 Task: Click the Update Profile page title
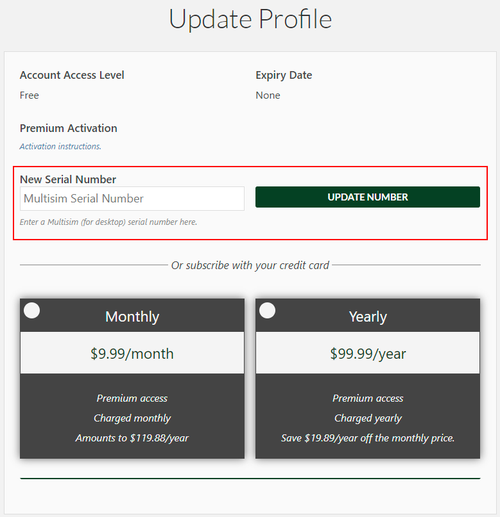250,19
